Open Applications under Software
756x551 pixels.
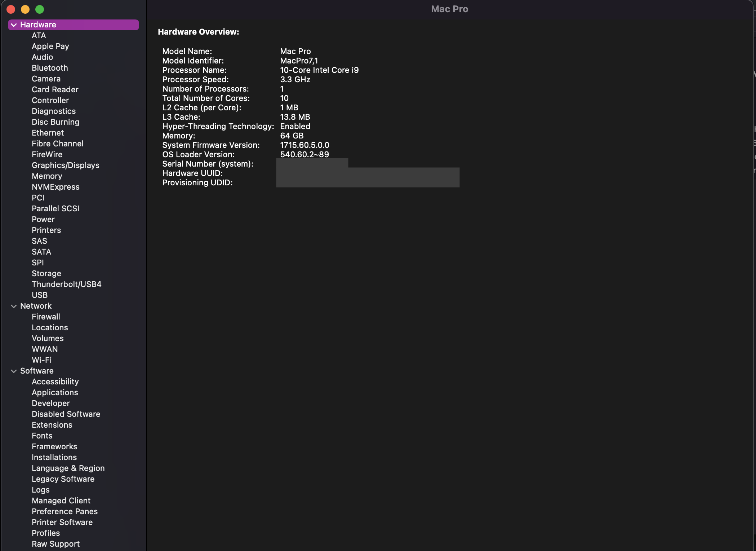[55, 392]
